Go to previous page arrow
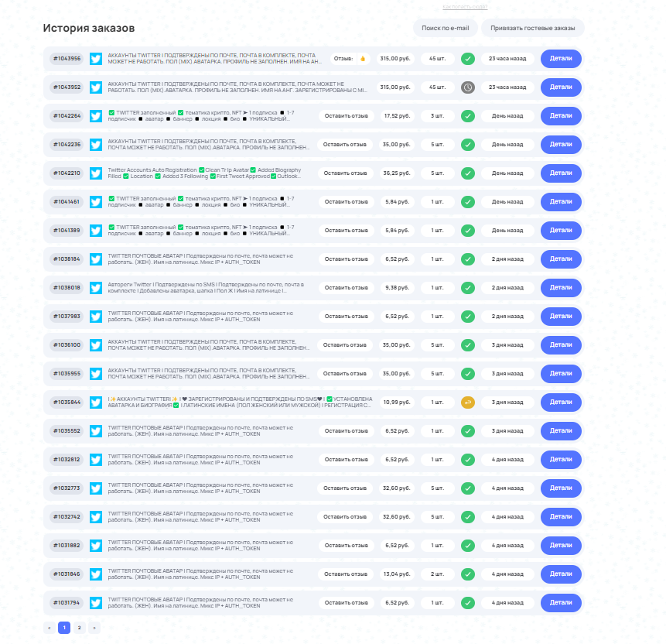This screenshot has width=666, height=644. point(50,628)
